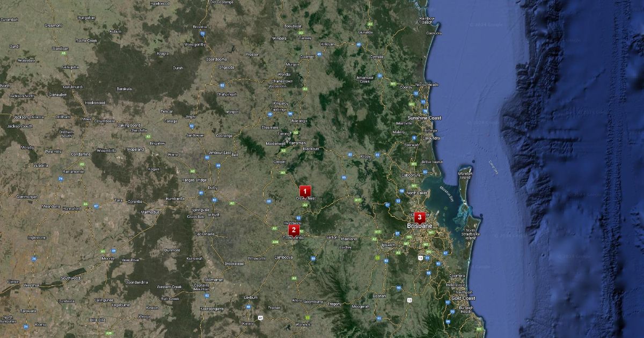Click the Coomera place label
Screen dimensions: 644x338
[x=457, y=276]
